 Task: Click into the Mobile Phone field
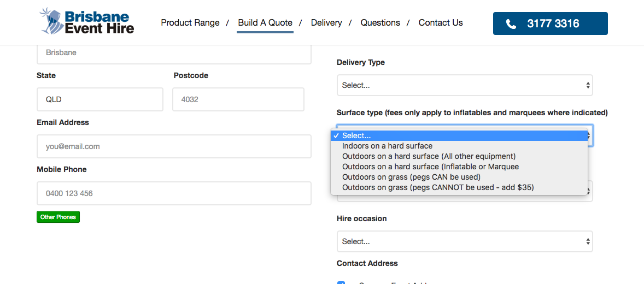pos(174,193)
